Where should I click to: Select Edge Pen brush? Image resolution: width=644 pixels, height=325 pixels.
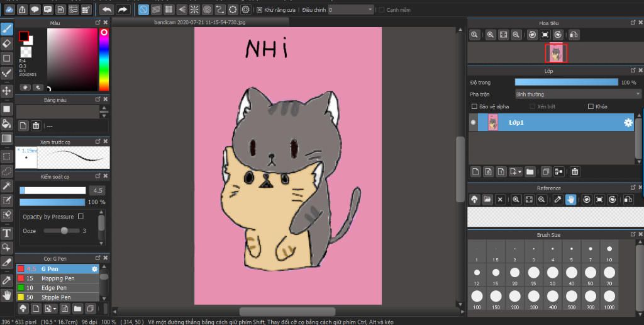point(57,288)
